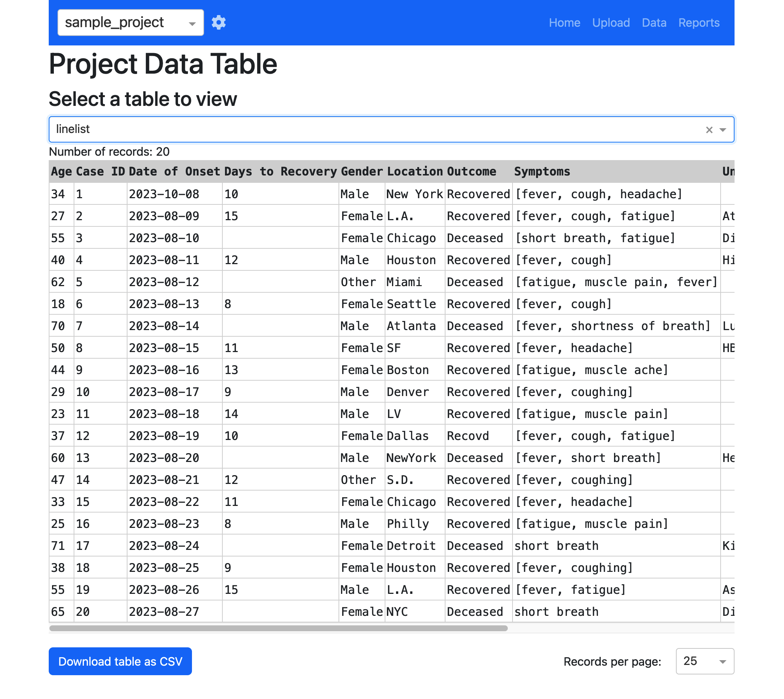Sort by the Age column header
The height and width of the screenshot is (699, 784).
62,171
